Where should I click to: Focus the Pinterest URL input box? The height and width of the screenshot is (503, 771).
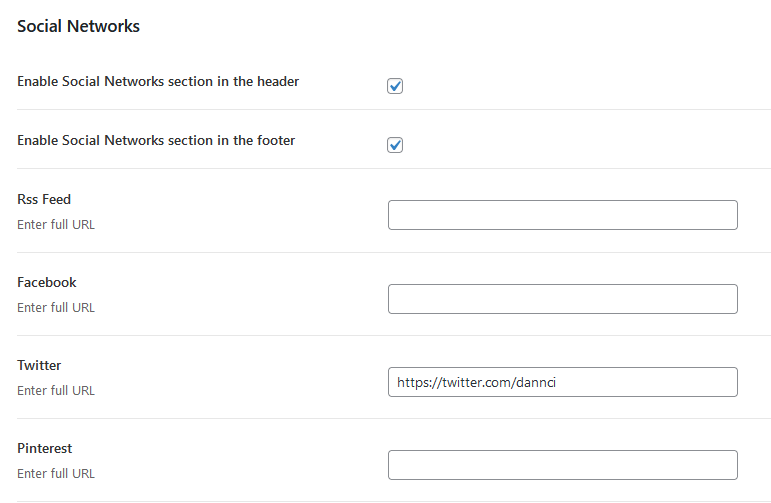pyautogui.click(x=562, y=464)
